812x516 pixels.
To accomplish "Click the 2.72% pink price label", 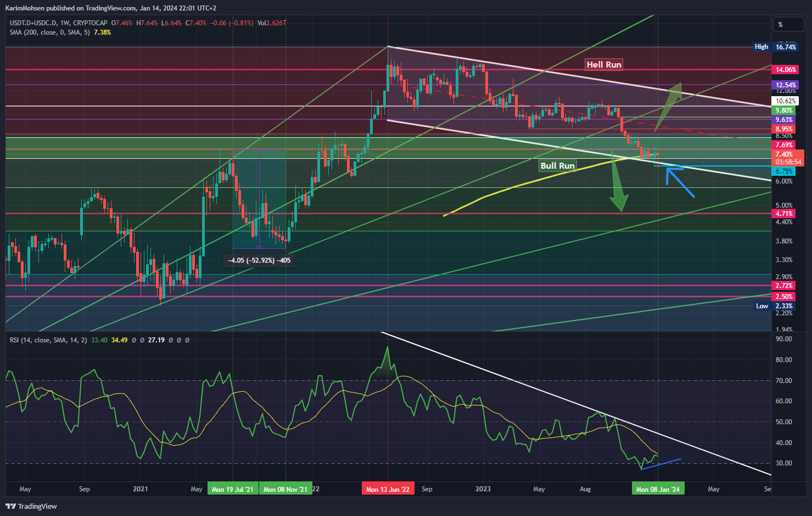I will [x=783, y=286].
